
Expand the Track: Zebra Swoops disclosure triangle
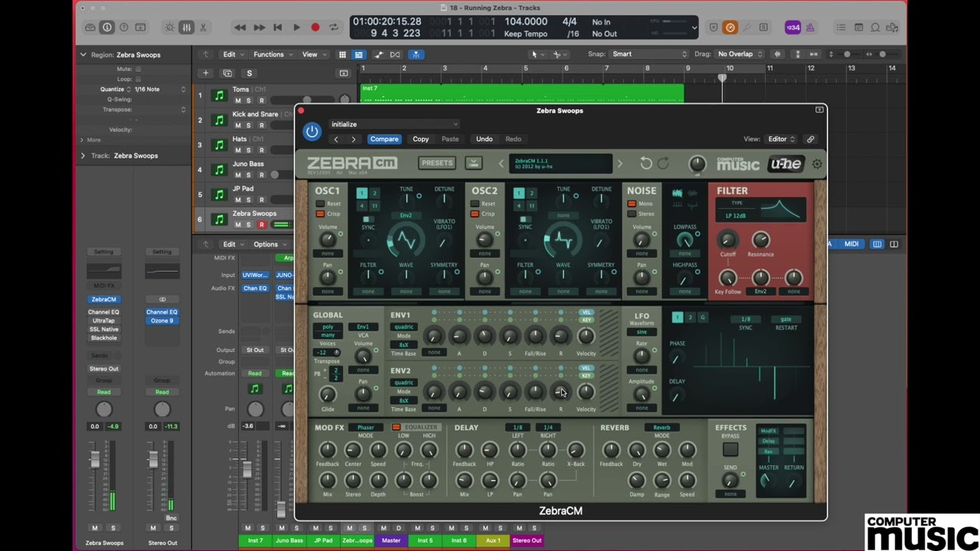point(83,155)
